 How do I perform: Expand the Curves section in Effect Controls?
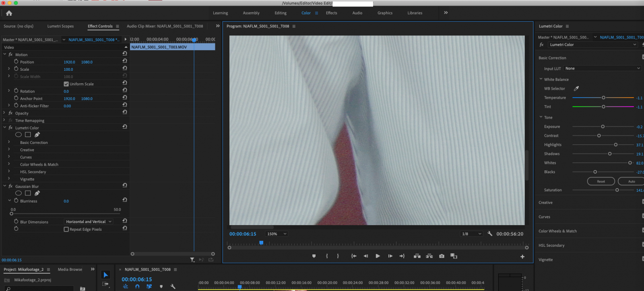[x=9, y=157]
